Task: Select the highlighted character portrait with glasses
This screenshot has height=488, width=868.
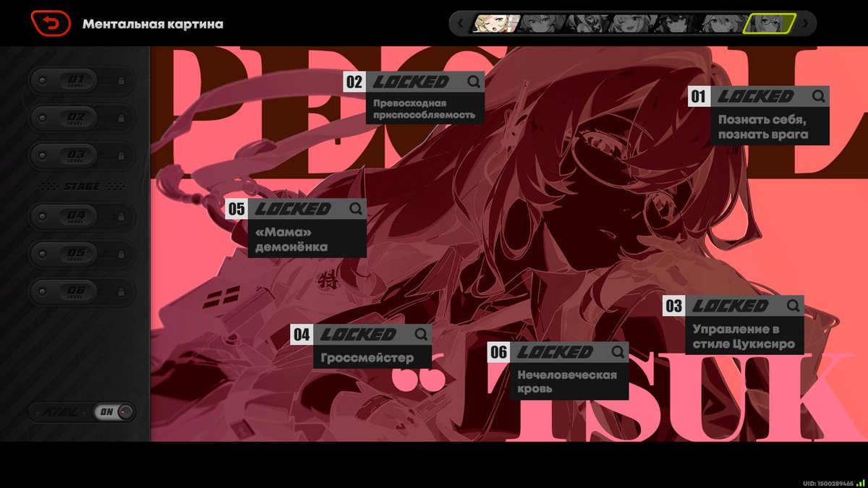Action: [770, 24]
